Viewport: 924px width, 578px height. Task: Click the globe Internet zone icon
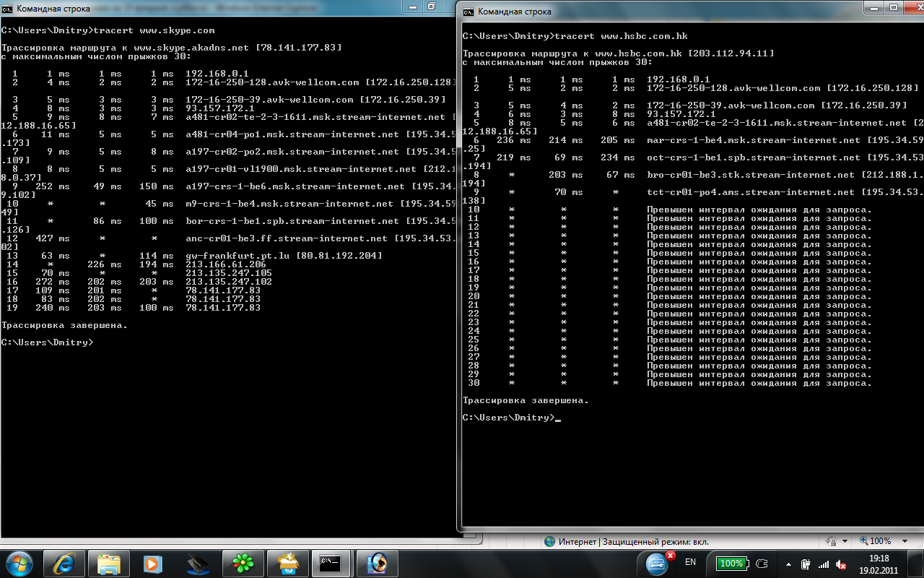point(550,541)
